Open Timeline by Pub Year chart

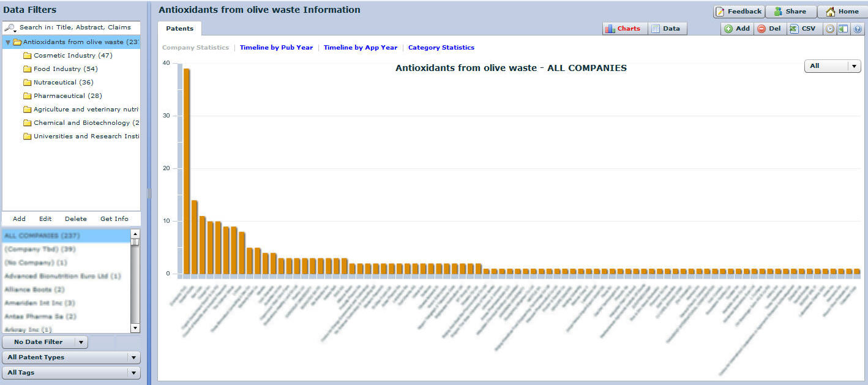click(276, 48)
